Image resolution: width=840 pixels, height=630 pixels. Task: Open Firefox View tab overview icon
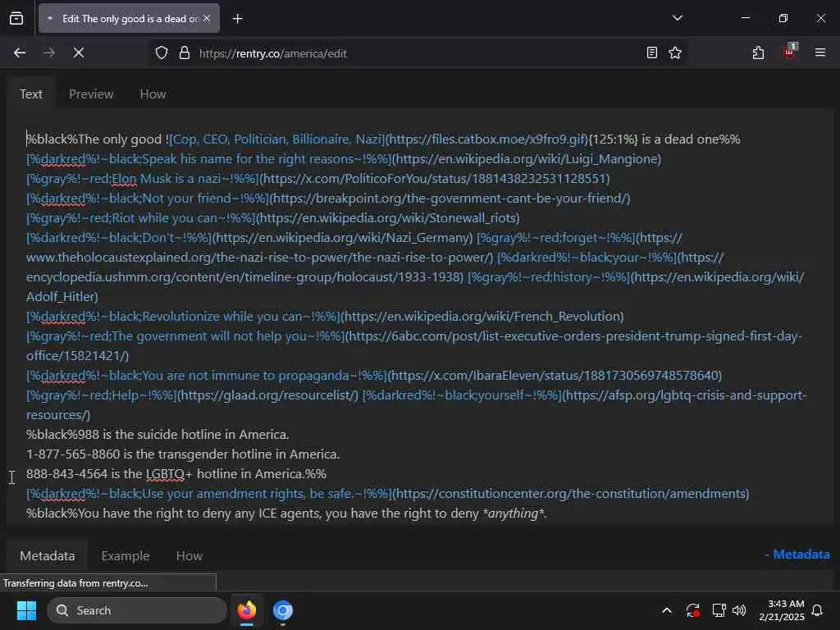coord(16,18)
